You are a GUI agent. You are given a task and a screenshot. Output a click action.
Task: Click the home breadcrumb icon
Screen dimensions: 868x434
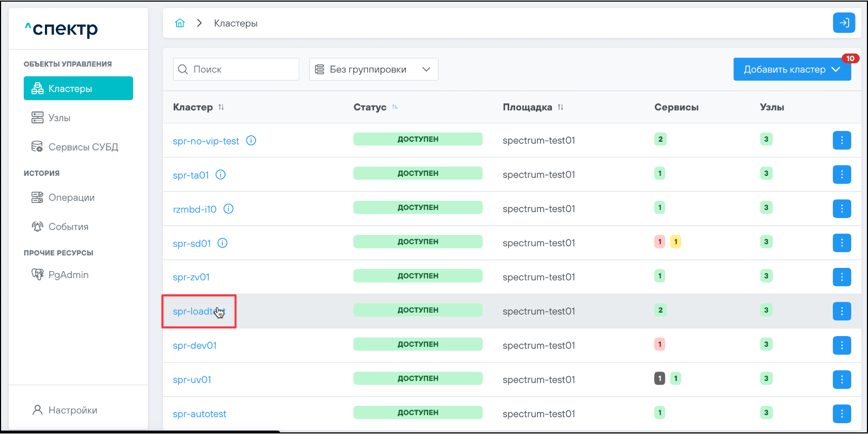coord(180,23)
